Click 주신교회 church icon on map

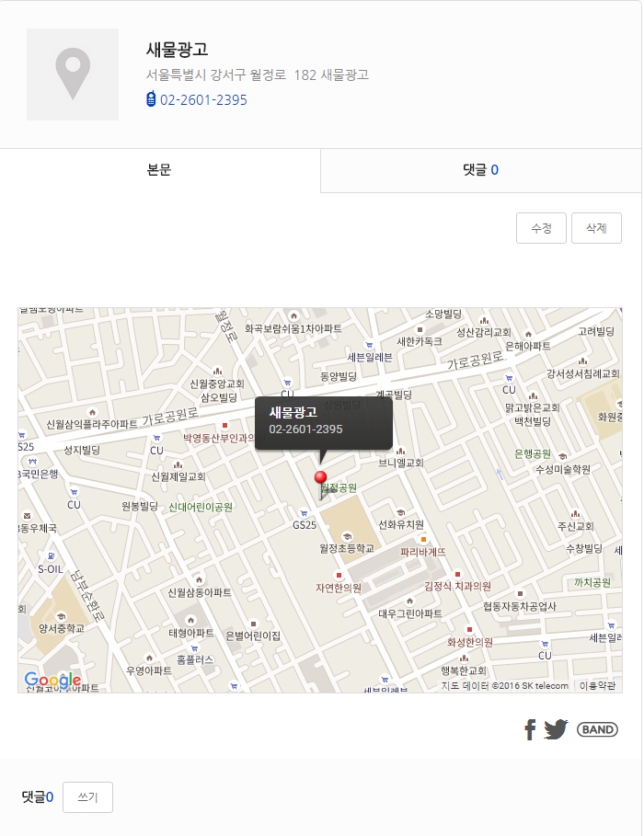(x=575, y=514)
